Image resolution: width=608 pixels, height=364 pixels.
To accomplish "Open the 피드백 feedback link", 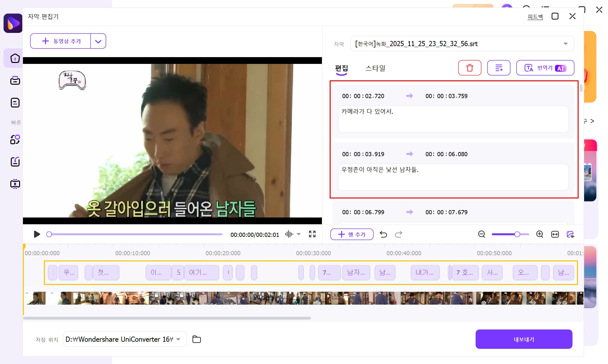I will point(535,16).
